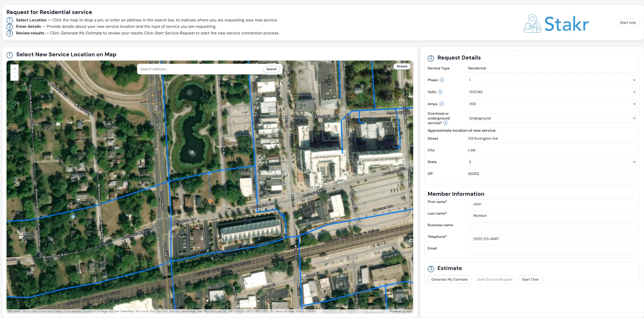Screen dimensions: 644x318
Task: Open the Amps info tooltip
Action: pyautogui.click(x=441, y=104)
